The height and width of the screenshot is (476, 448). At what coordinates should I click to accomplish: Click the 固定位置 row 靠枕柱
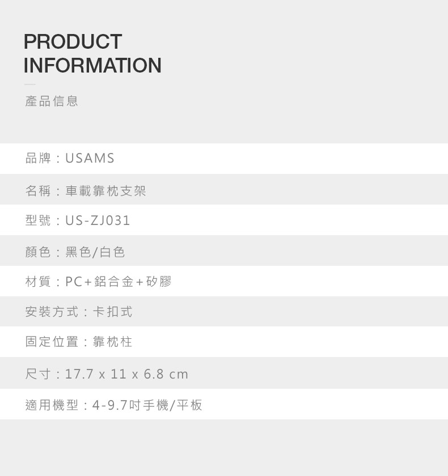(x=224, y=342)
